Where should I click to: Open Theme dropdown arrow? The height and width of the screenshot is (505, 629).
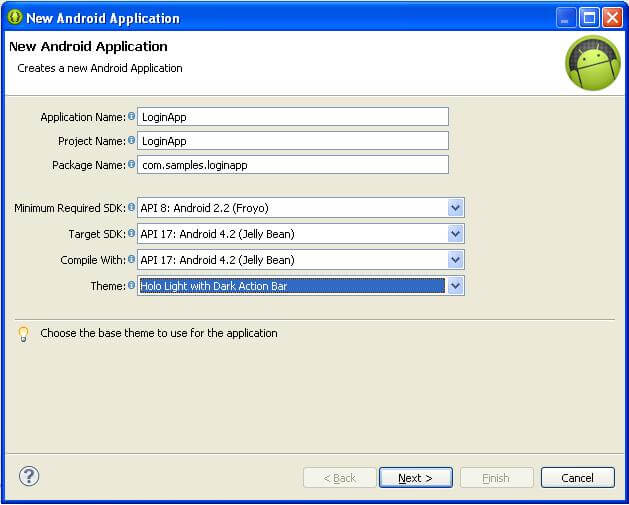(x=455, y=286)
